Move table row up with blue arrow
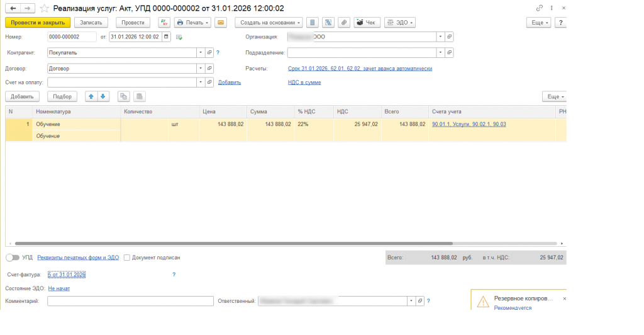The image size is (644, 335). [x=91, y=96]
